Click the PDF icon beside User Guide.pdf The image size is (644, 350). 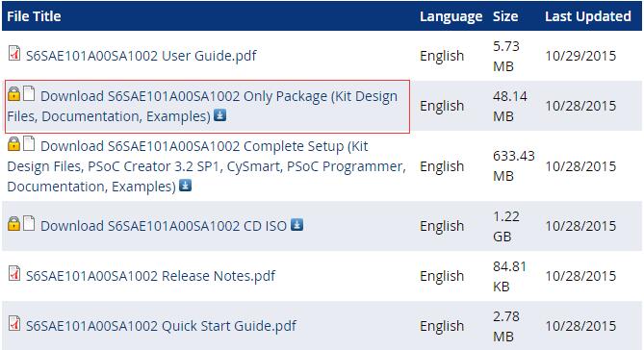[14, 53]
